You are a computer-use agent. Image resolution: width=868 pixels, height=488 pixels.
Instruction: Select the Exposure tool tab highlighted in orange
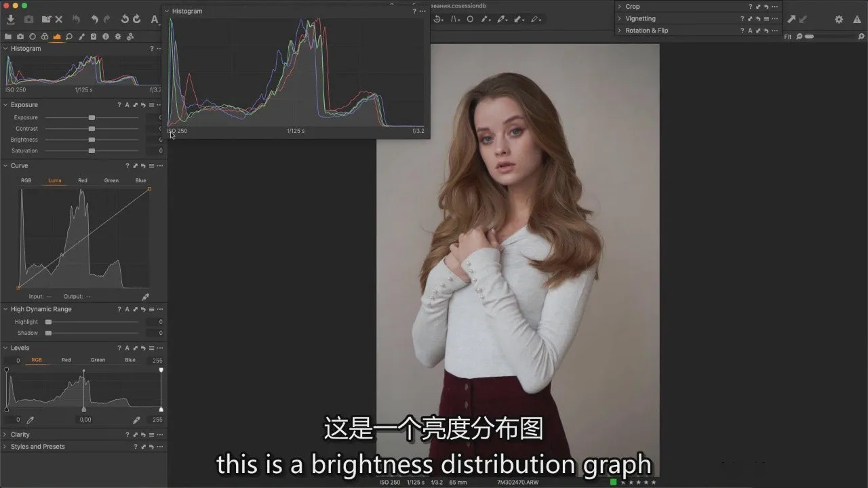(57, 37)
